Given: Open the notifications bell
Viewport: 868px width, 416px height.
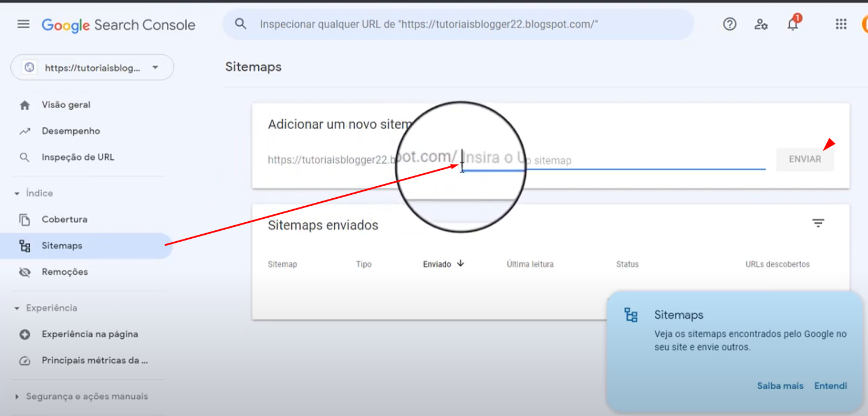Looking at the screenshot, I should click(x=793, y=25).
